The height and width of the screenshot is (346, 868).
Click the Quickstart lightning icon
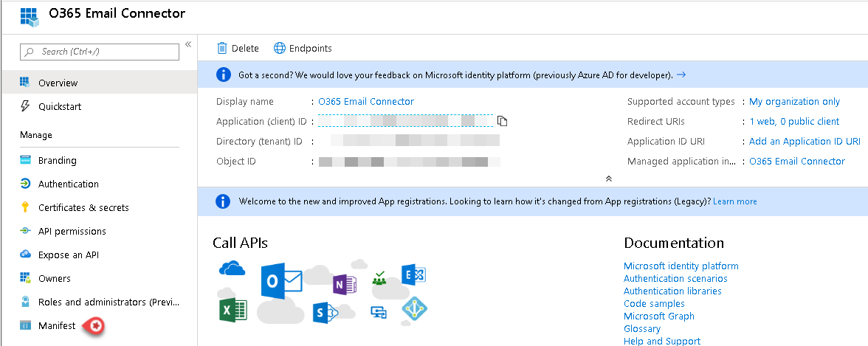pyautogui.click(x=25, y=106)
